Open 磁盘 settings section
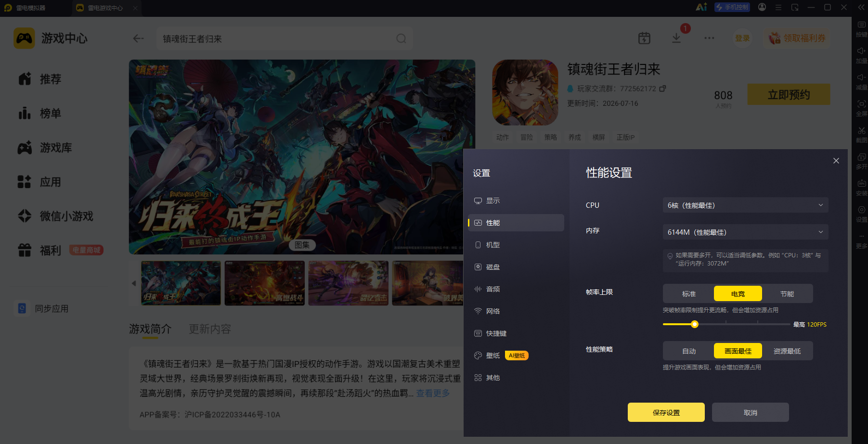 [x=516, y=267]
